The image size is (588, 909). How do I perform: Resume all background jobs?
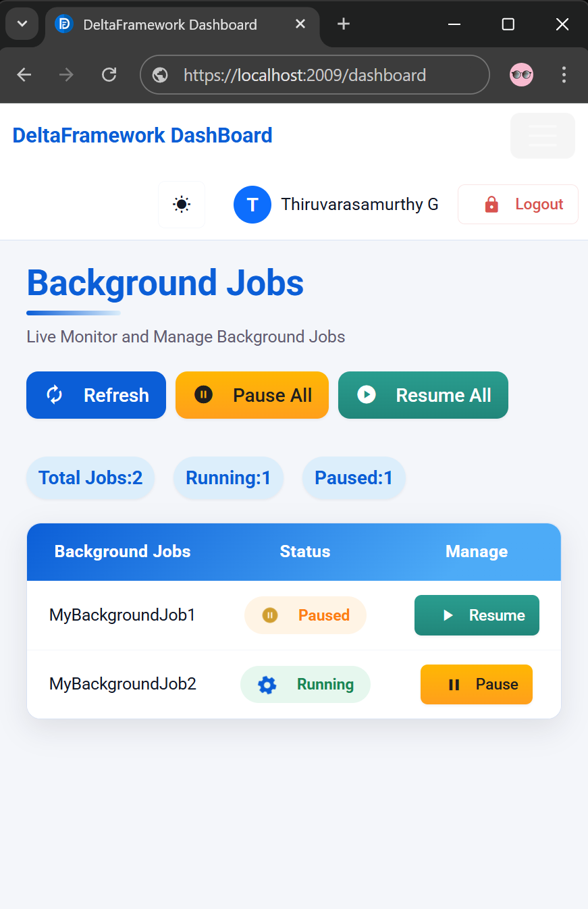pos(423,395)
